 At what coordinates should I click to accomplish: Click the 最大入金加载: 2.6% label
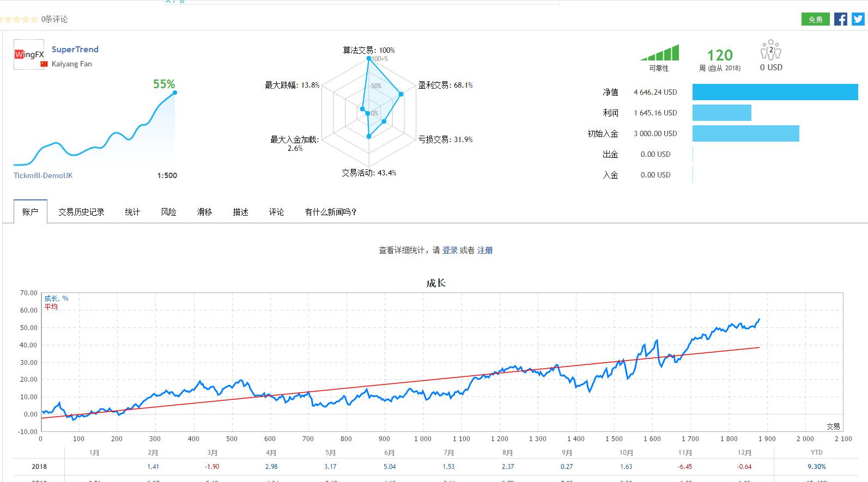coord(295,144)
